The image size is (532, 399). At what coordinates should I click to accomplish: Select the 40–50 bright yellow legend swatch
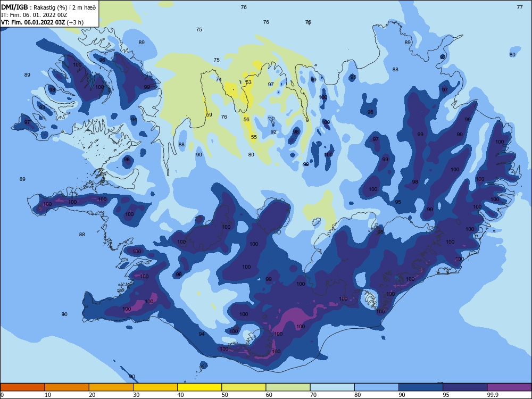coord(199,387)
